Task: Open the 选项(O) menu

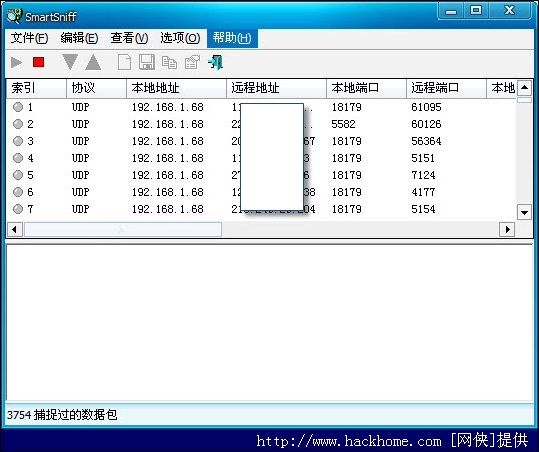Action: point(180,38)
